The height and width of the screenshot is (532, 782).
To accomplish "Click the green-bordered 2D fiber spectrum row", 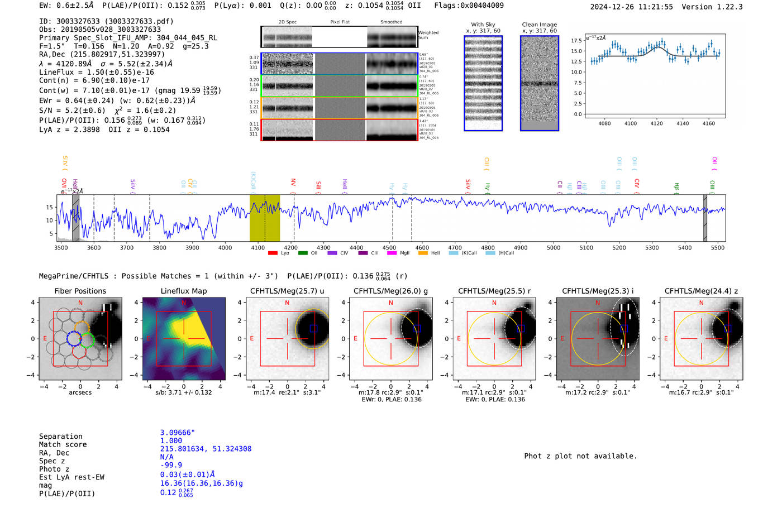I will click(340, 86).
